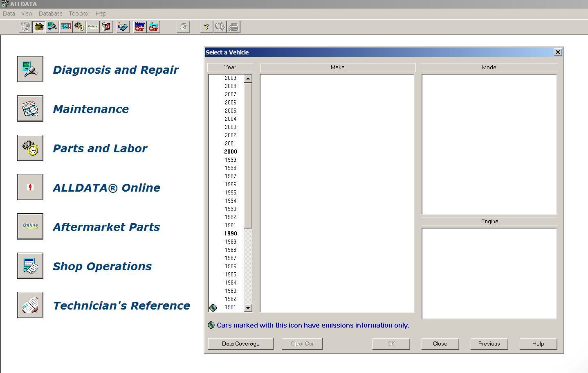Open the Shop Operations icon button
Screen dimensions: 588x373
(30, 266)
